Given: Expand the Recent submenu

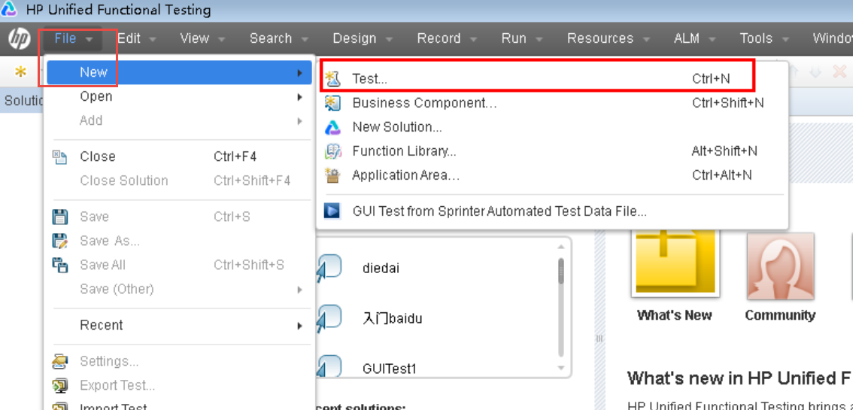Looking at the screenshot, I should tap(179, 325).
